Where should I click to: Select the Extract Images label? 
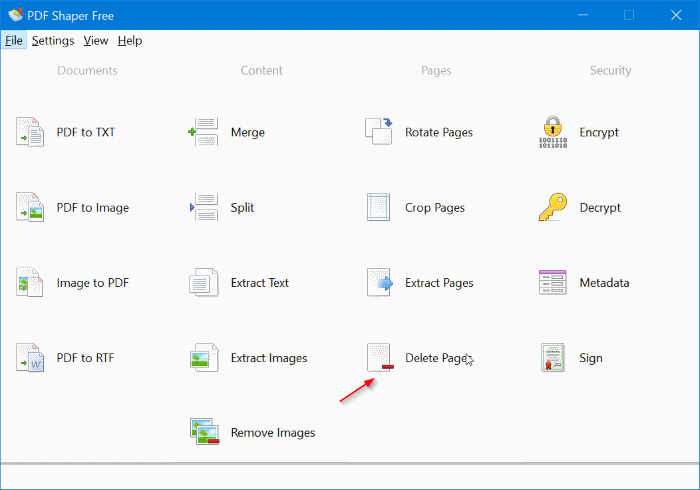pos(269,358)
